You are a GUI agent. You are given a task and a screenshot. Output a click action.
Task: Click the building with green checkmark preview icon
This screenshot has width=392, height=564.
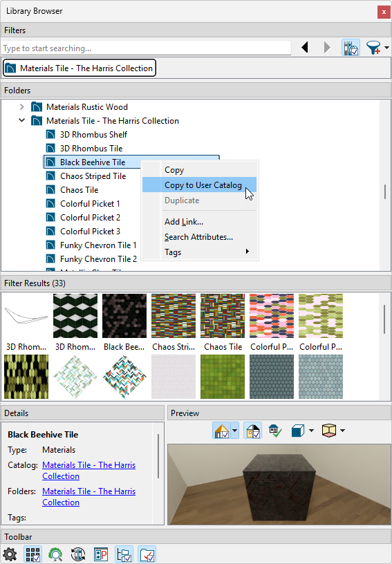275,430
